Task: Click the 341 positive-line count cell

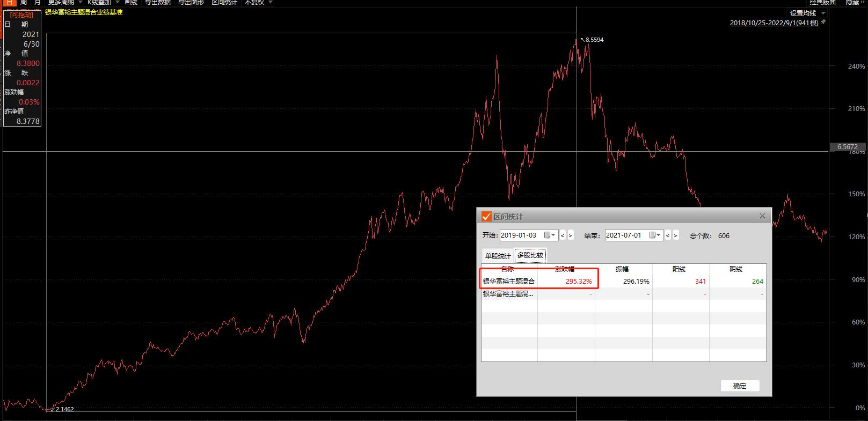Action: pyautogui.click(x=701, y=281)
